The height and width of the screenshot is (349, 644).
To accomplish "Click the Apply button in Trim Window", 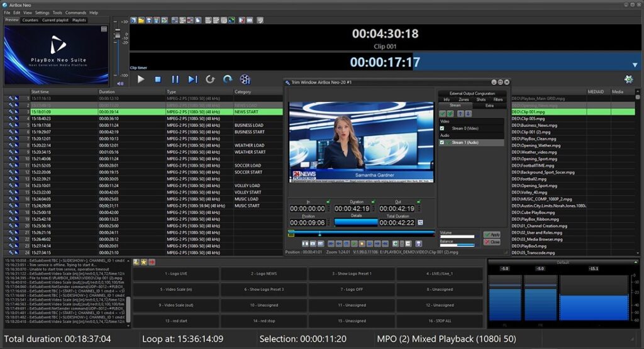I will pos(492,235).
